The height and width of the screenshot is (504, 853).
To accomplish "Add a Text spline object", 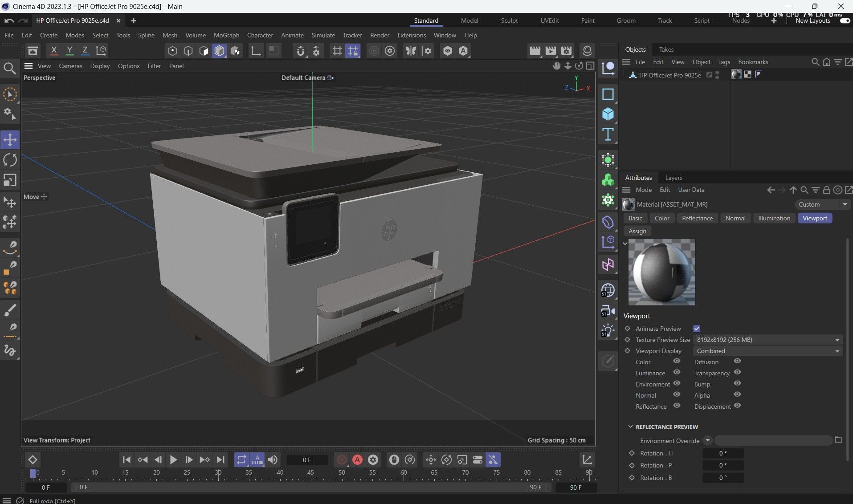I will point(608,134).
